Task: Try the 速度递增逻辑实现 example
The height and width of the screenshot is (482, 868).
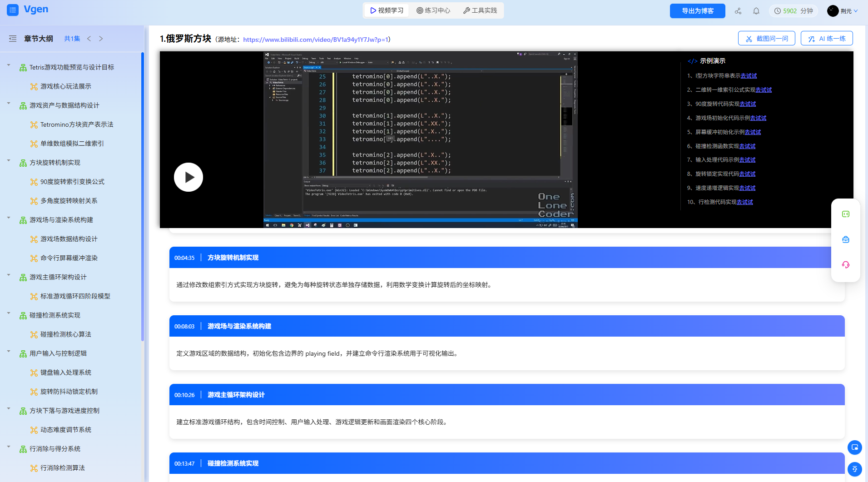Action: tap(747, 188)
